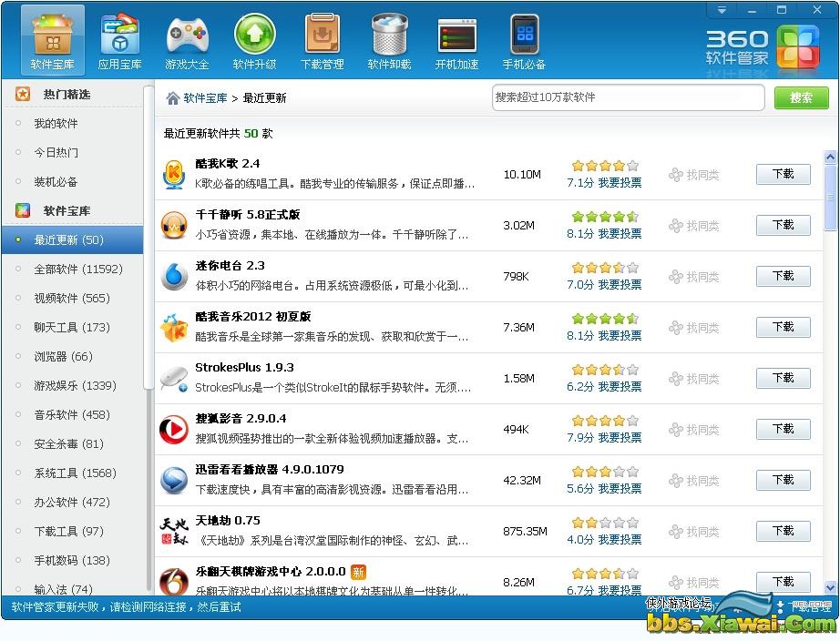Click 软件宝库 breadcrumb link
840x641 pixels.
(x=205, y=98)
